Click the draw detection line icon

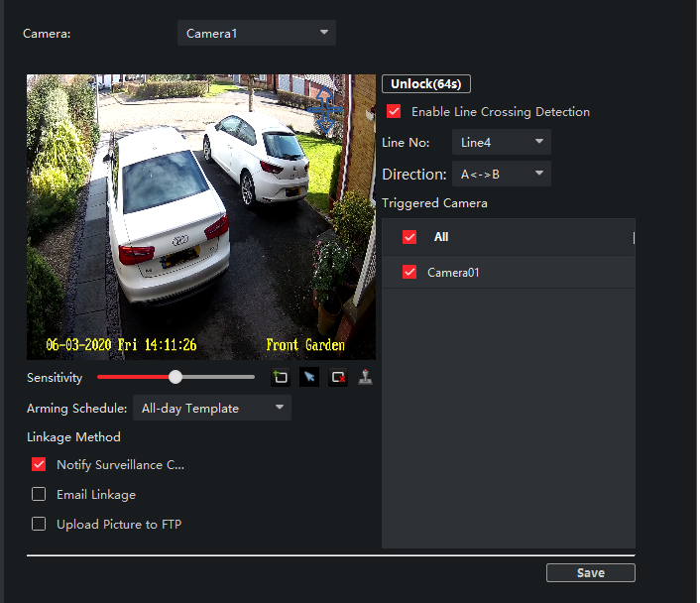(x=281, y=378)
